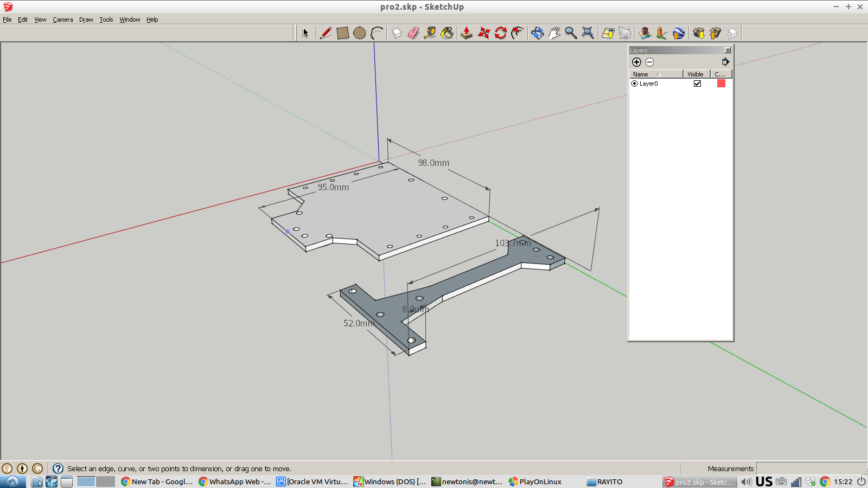
Task: Choose the Orbit camera tool
Action: tap(537, 33)
